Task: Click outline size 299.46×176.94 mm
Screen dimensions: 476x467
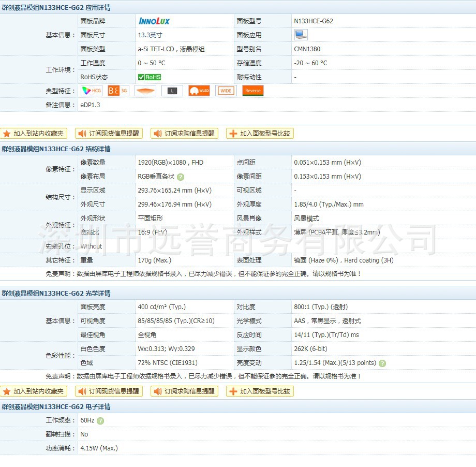Action: (x=174, y=204)
